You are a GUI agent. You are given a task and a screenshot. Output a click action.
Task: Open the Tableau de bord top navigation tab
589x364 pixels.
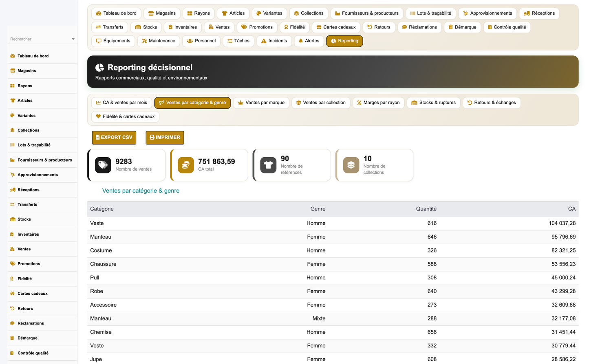point(116,13)
